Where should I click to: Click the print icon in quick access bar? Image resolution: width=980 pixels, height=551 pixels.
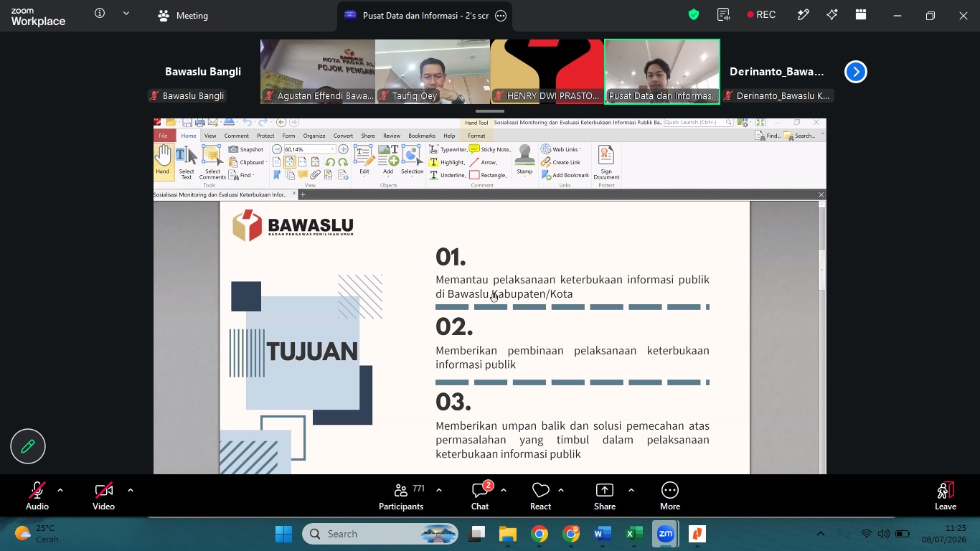[200, 123]
